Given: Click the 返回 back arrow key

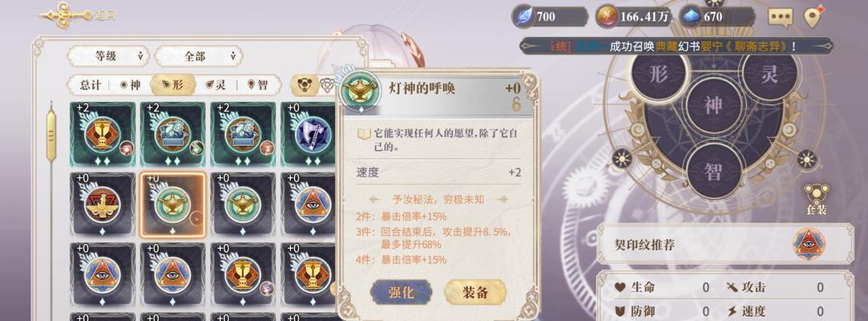Looking at the screenshot, I should (78, 15).
